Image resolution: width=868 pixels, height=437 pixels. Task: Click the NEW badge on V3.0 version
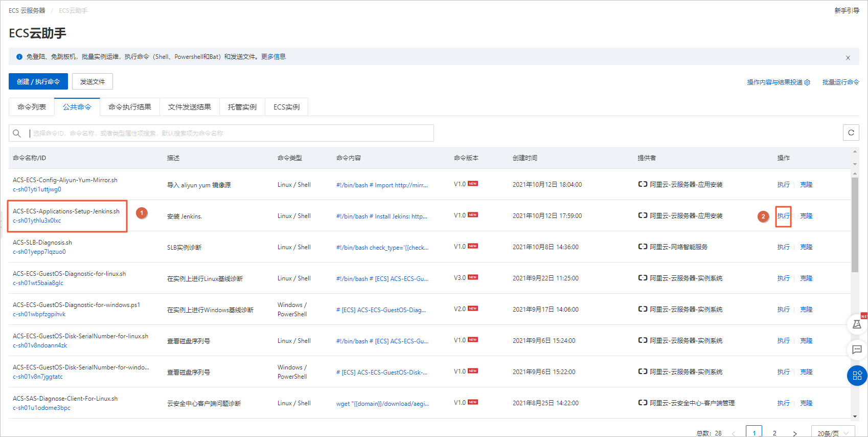[473, 277]
